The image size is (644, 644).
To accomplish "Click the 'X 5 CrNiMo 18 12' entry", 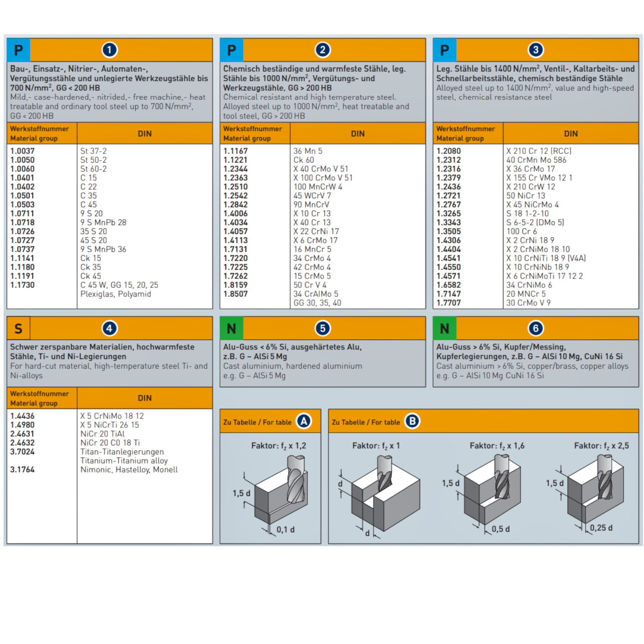I will pyautogui.click(x=112, y=416).
